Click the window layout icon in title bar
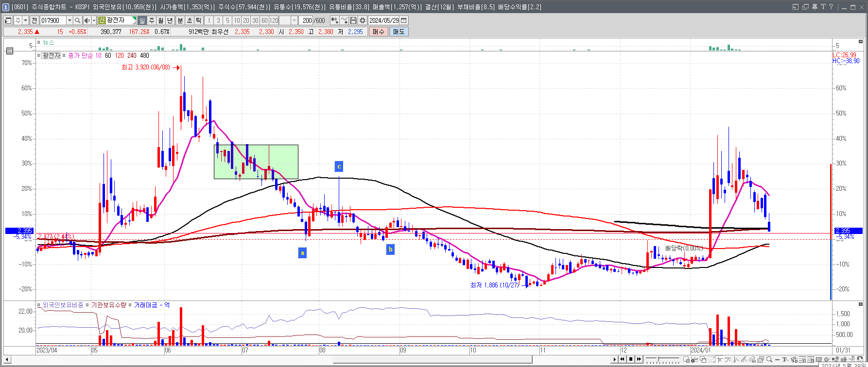Viewport: 868px width, 367px height. point(796,7)
